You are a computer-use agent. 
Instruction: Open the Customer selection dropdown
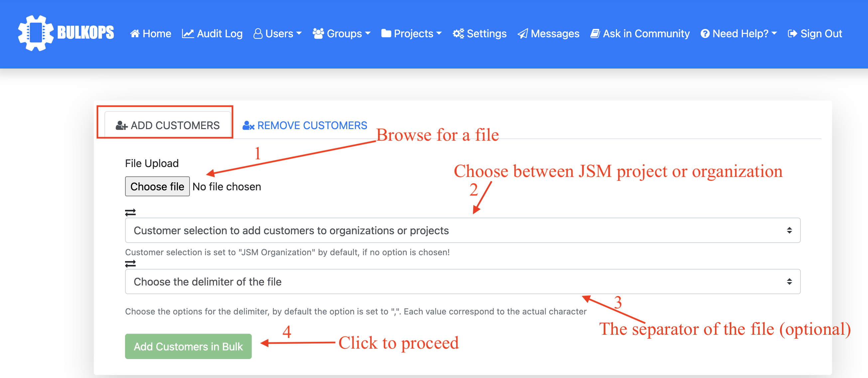pyautogui.click(x=463, y=230)
